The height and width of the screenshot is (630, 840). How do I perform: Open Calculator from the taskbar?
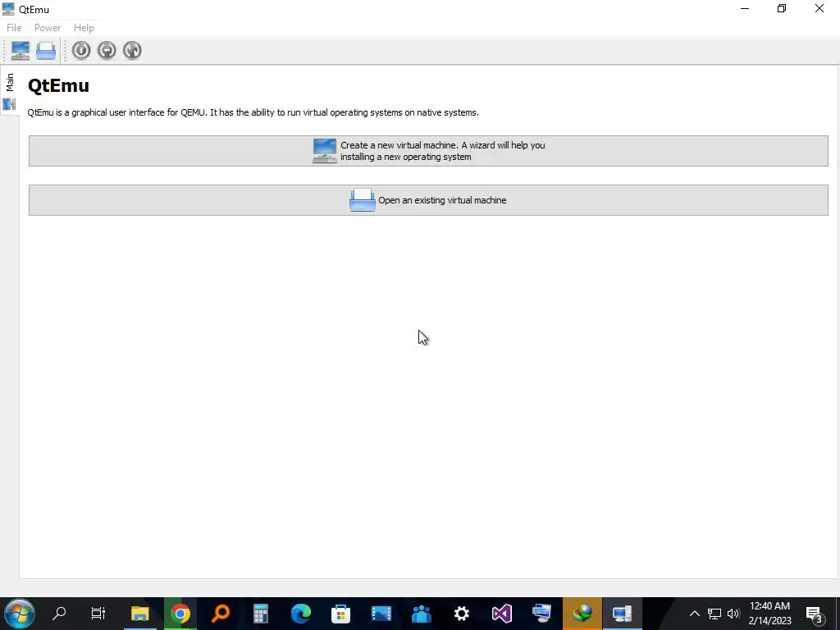[260, 614]
